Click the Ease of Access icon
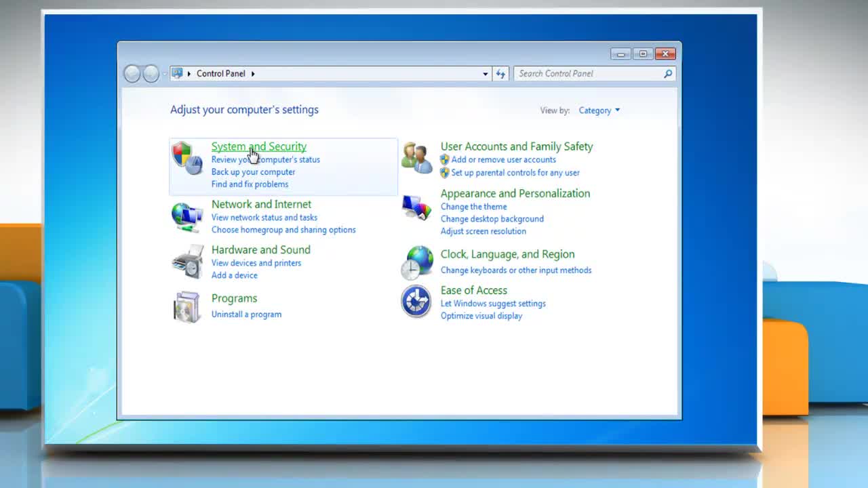 [x=416, y=302]
